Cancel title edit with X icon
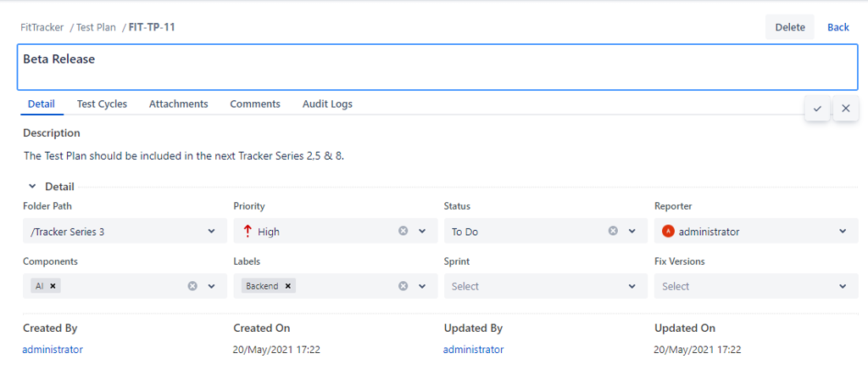This screenshot has width=868, height=376. click(x=845, y=109)
